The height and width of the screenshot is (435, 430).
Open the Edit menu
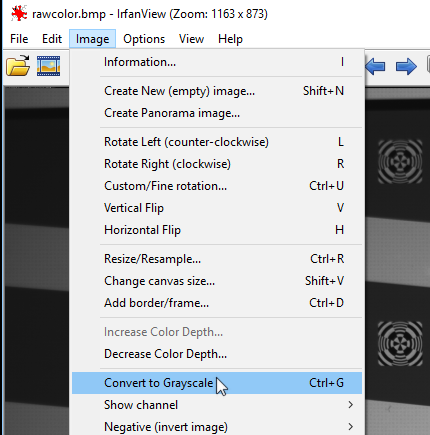pyautogui.click(x=52, y=39)
